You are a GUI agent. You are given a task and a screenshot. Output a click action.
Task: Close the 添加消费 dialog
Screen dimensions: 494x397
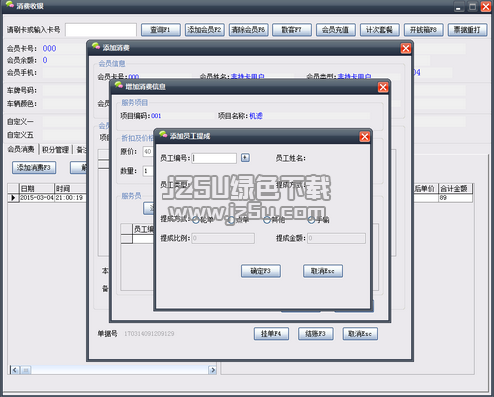click(406, 49)
